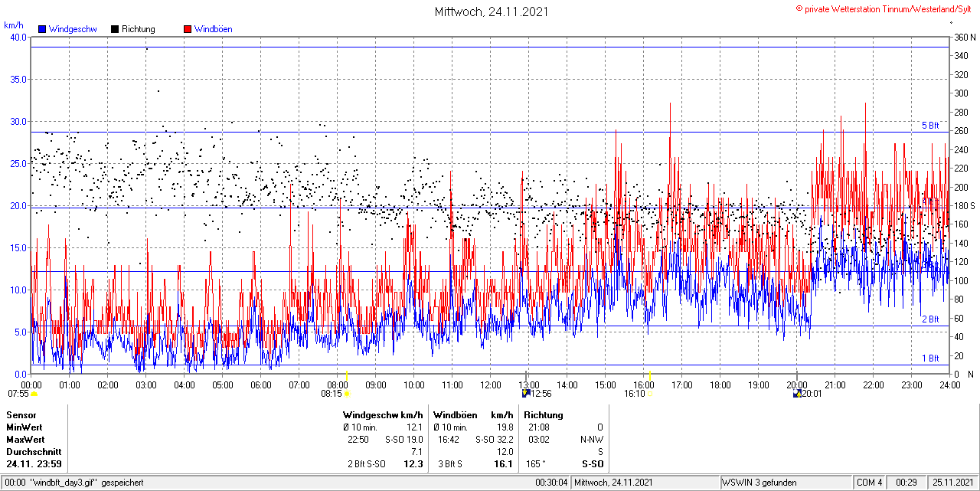
Task: Click the 40.0 km/h axis value
Action: (x=17, y=37)
